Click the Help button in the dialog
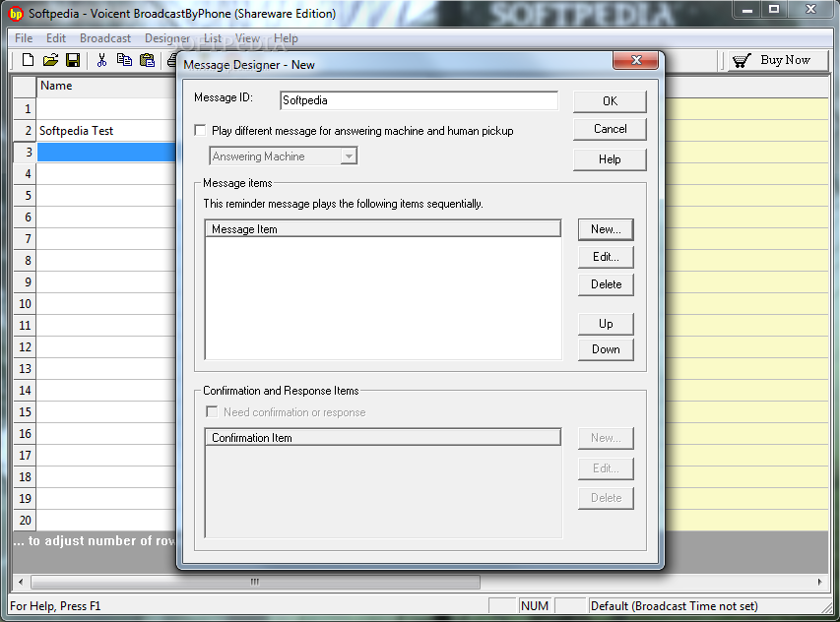Viewport: 840px width, 622px height. [610, 159]
